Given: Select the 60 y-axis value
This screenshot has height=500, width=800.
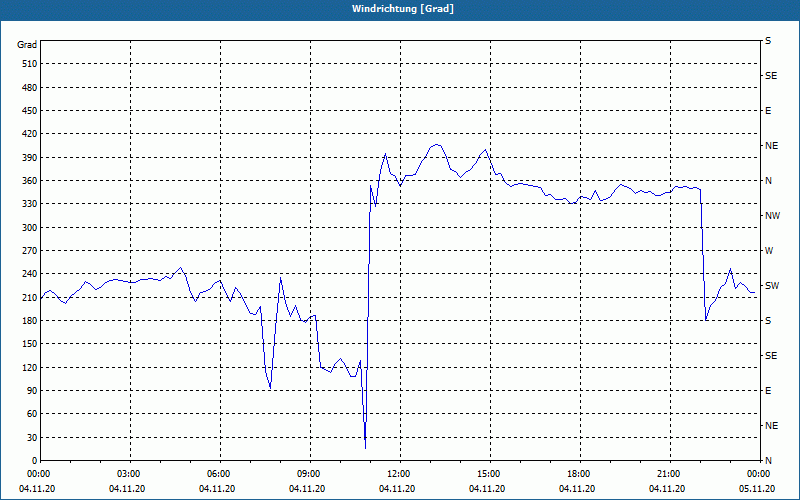Looking at the screenshot, I should 32,414.
